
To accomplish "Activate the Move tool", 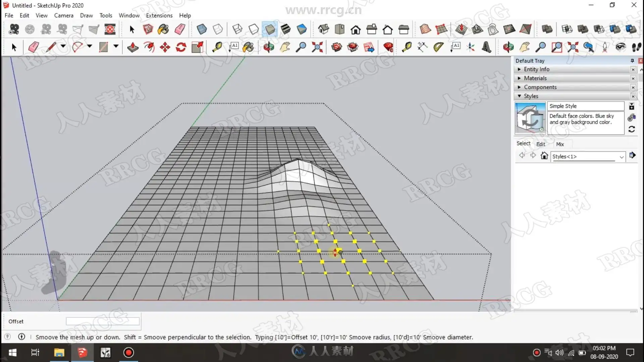I will 165,47.
